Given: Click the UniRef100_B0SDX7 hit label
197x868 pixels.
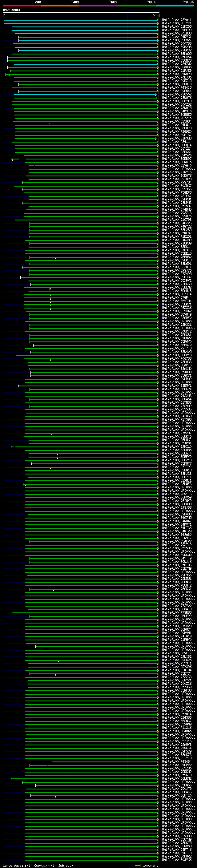Looking at the screenshot, I should click(x=176, y=186).
